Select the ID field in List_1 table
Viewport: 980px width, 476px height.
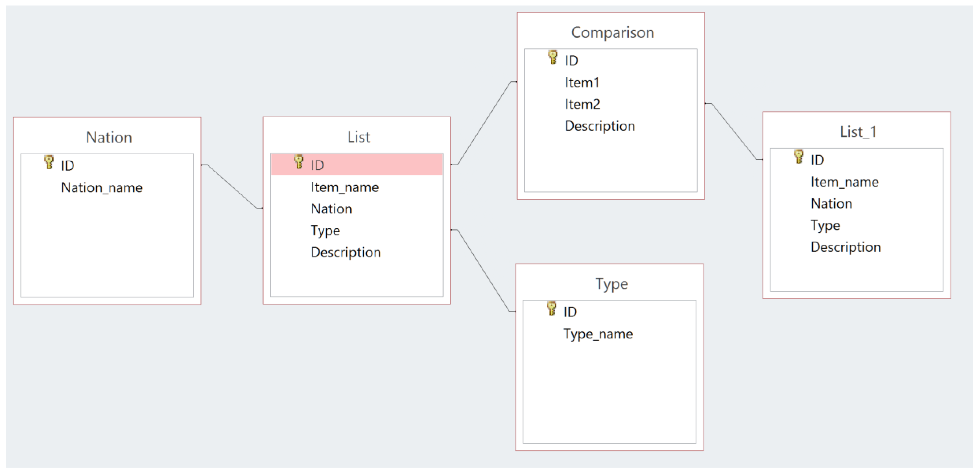tap(817, 160)
